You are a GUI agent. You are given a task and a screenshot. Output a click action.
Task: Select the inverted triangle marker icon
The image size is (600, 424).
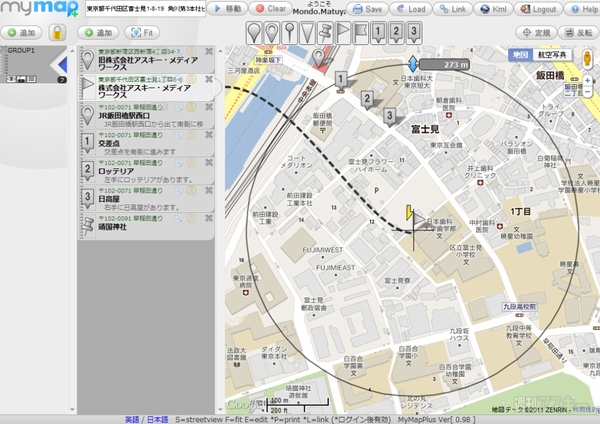(x=307, y=33)
